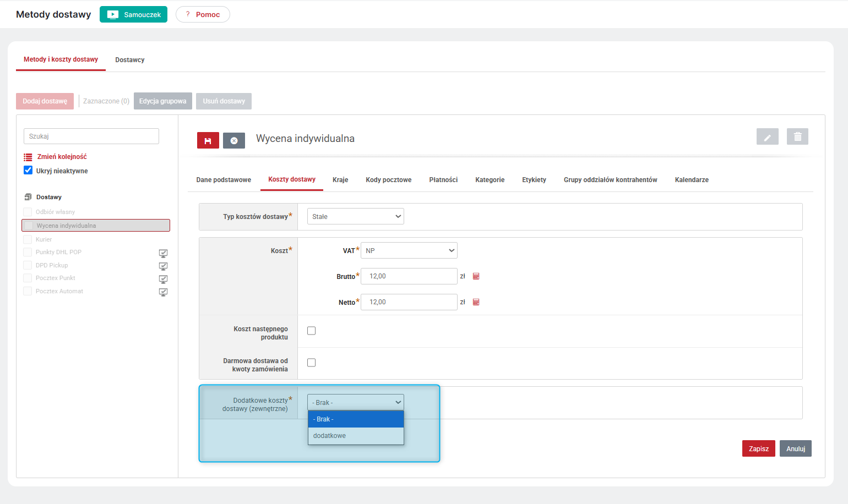
Task: Click the trash delete icon
Action: 797,137
